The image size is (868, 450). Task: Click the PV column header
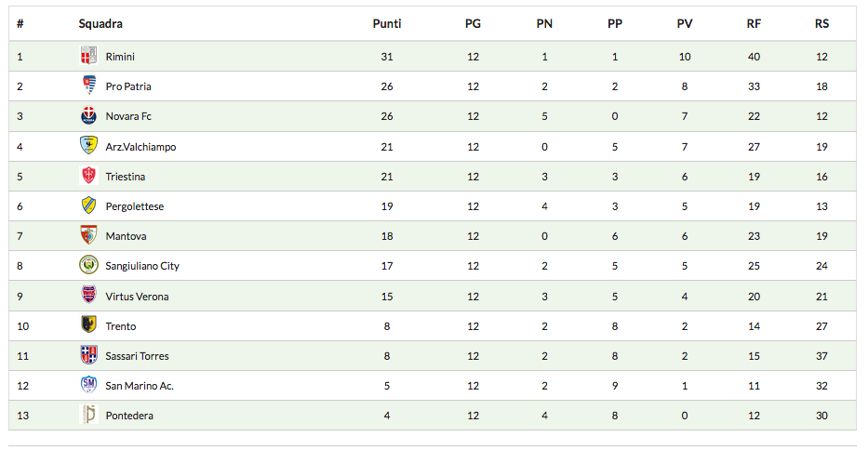point(685,23)
